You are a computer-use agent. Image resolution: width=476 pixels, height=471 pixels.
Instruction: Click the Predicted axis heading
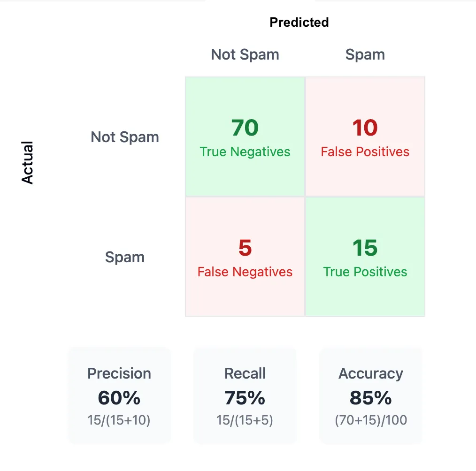(299, 22)
